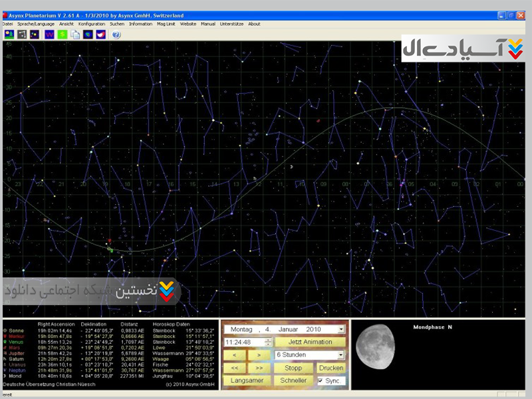Open the 6 Stunden interval dropdown
The height and width of the screenshot is (399, 532).
click(342, 355)
